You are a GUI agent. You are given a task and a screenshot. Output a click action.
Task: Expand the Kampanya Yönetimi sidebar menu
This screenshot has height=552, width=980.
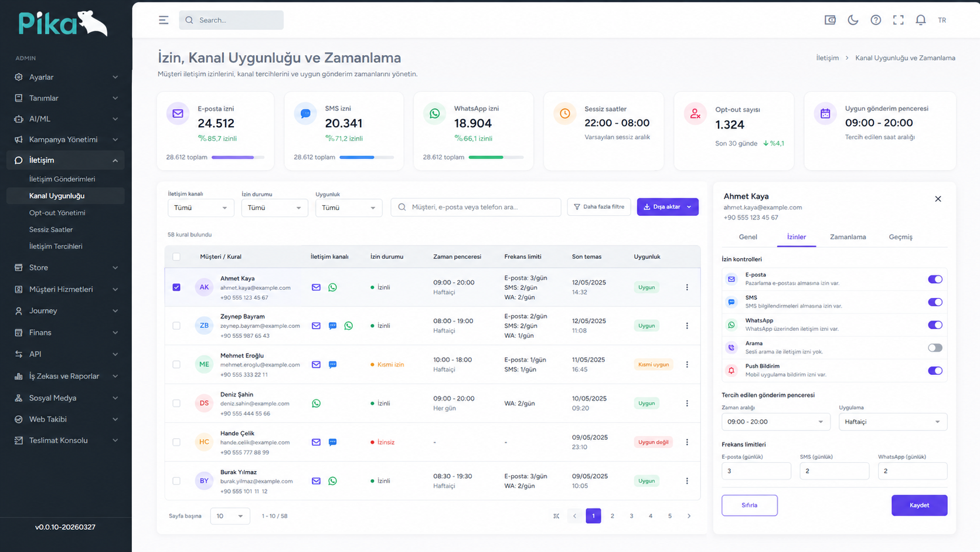coord(66,140)
